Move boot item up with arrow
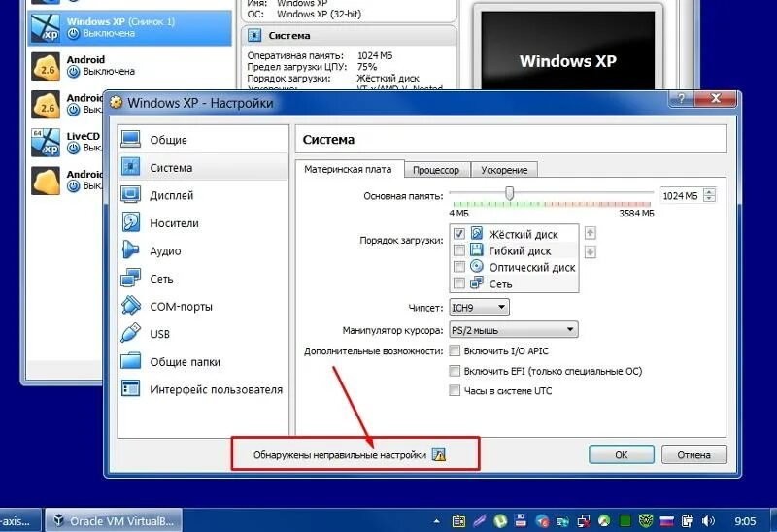The height and width of the screenshot is (532, 777). point(590,233)
